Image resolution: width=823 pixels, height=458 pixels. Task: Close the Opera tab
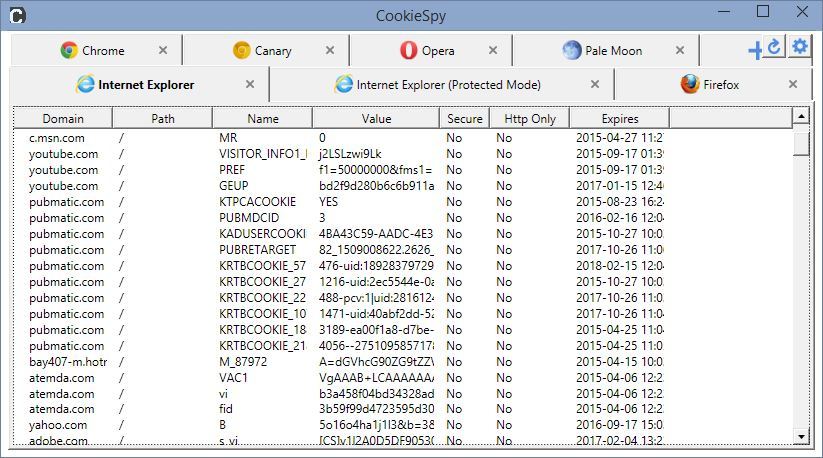click(492, 50)
